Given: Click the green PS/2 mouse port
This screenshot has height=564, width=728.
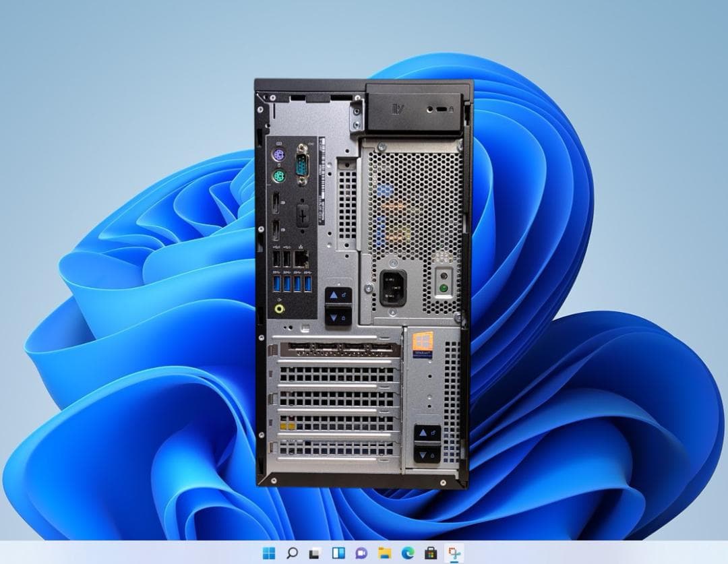Looking at the screenshot, I should pyautogui.click(x=279, y=177).
